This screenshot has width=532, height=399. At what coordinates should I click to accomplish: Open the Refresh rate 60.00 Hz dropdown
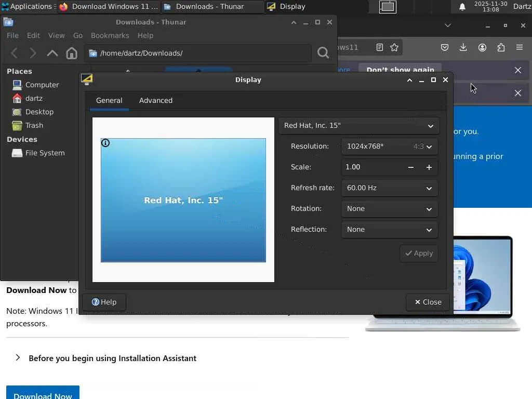[x=390, y=188]
